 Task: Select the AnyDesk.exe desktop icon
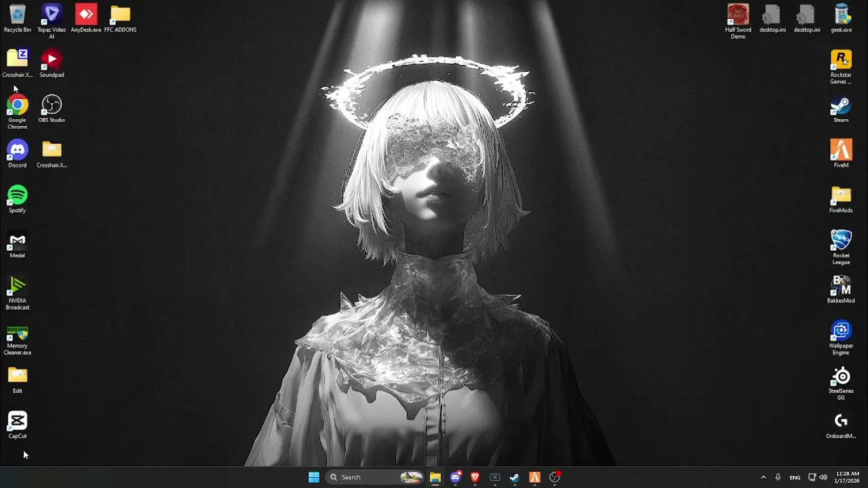point(86,19)
